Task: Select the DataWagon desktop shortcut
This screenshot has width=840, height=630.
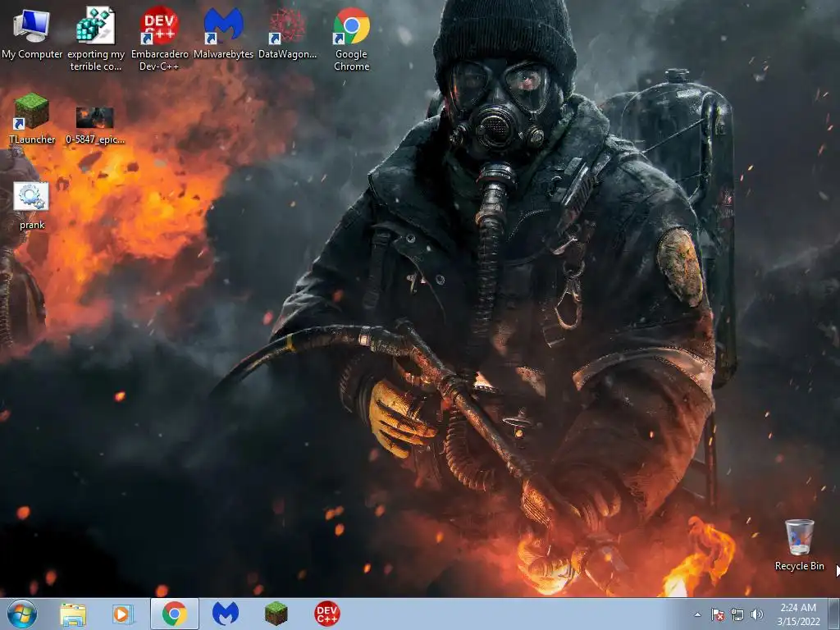Action: 288,33
